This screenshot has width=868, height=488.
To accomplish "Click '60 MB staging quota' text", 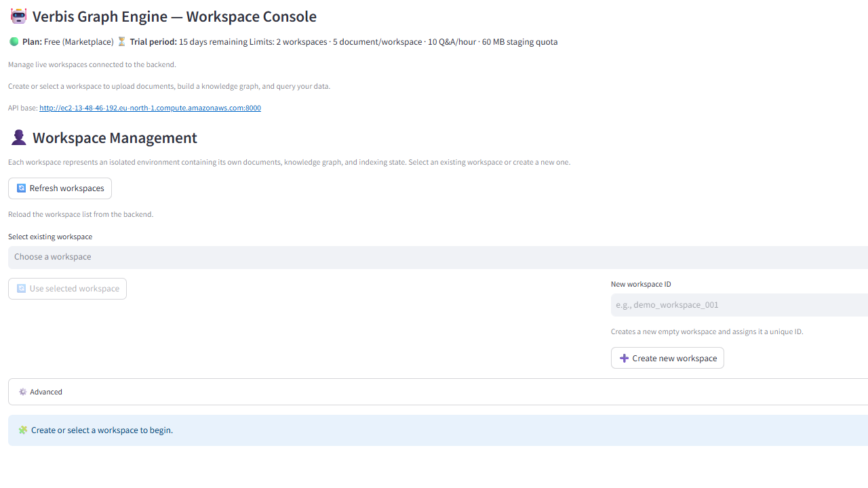I will tap(520, 42).
